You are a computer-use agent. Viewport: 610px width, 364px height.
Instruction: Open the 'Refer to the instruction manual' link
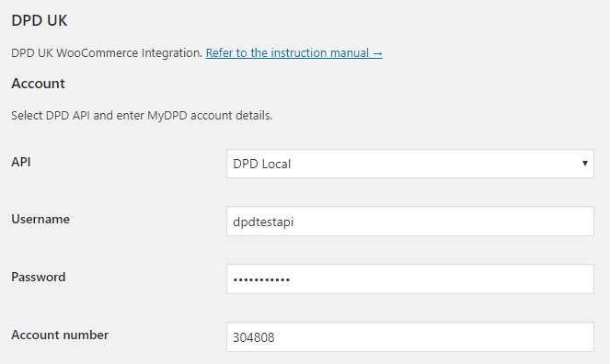[x=294, y=52]
